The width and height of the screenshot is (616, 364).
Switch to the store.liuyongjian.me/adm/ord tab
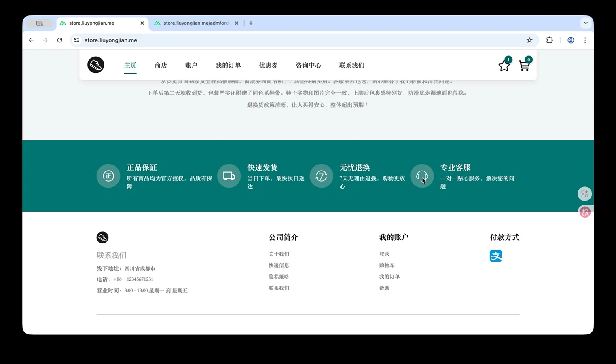click(197, 23)
